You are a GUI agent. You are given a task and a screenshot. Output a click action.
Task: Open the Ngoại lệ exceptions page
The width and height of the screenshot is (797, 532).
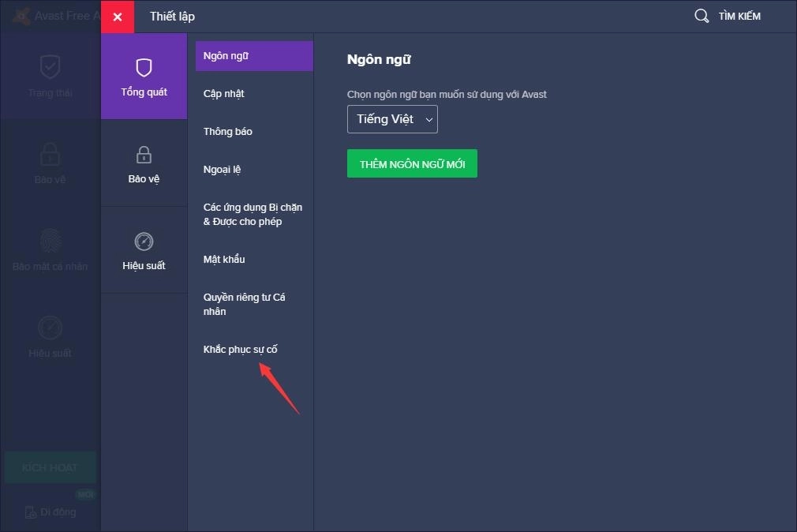[x=222, y=170]
